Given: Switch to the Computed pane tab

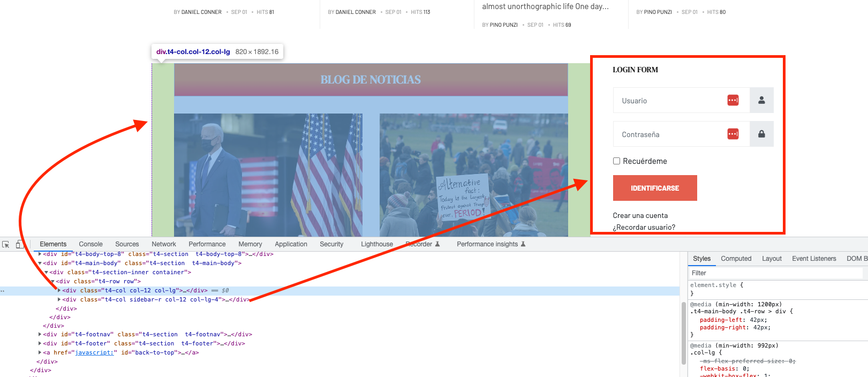Looking at the screenshot, I should [x=736, y=259].
